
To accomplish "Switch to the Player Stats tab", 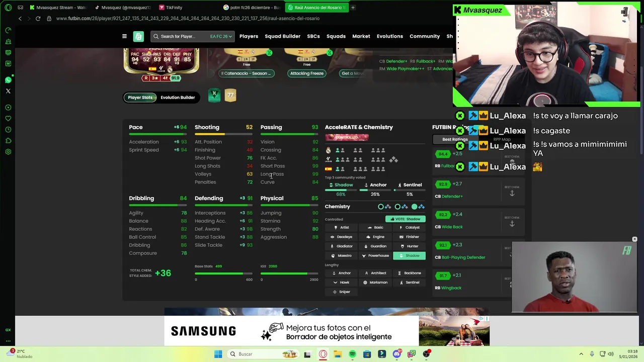I will coord(140,98).
